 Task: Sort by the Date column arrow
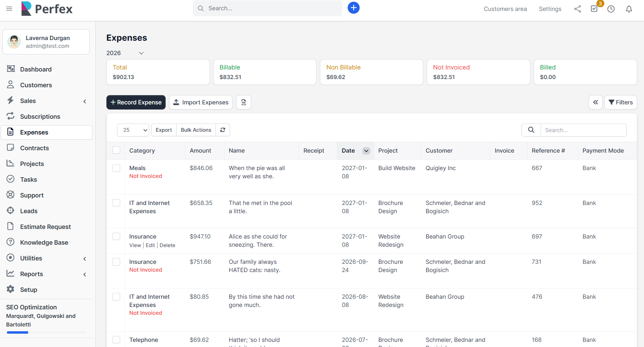(366, 151)
